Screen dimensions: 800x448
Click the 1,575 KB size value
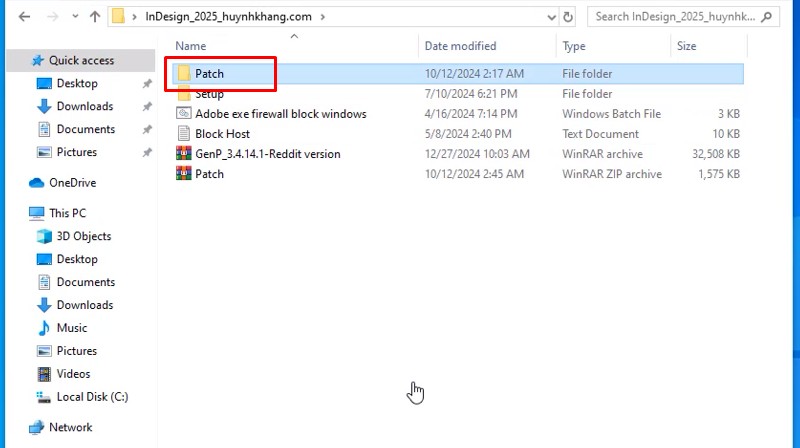point(718,174)
